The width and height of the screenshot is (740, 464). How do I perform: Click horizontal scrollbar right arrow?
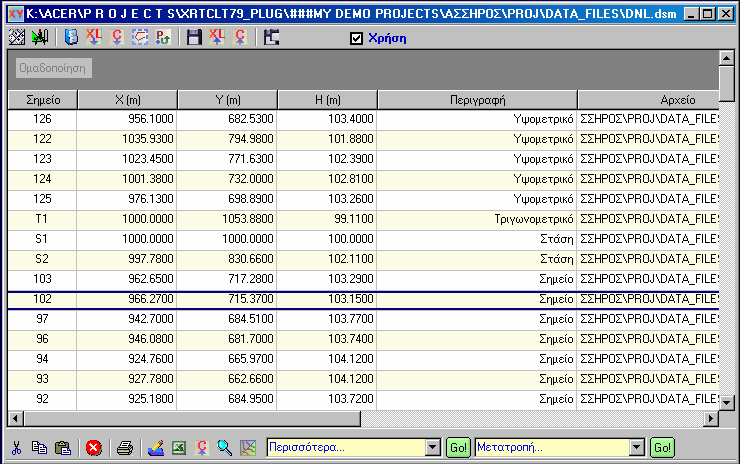click(711, 418)
